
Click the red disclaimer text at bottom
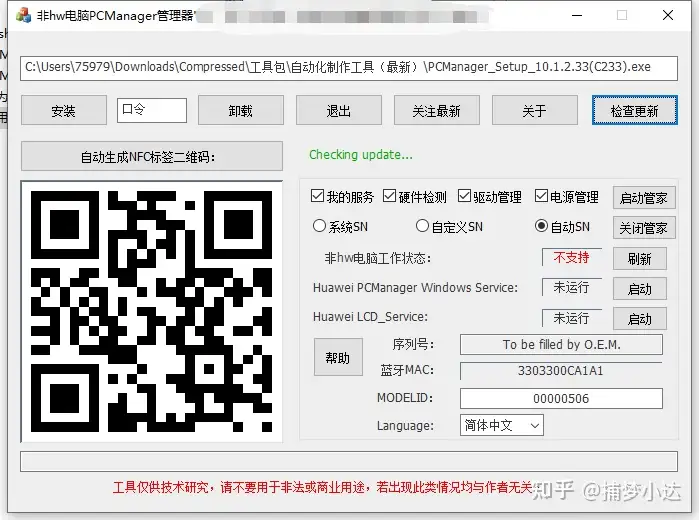(x=322, y=487)
